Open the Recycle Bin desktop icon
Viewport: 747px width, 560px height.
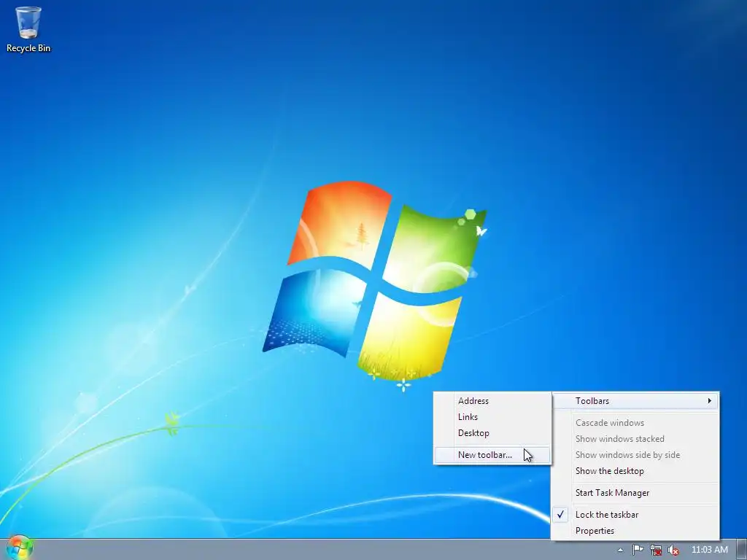[28, 29]
